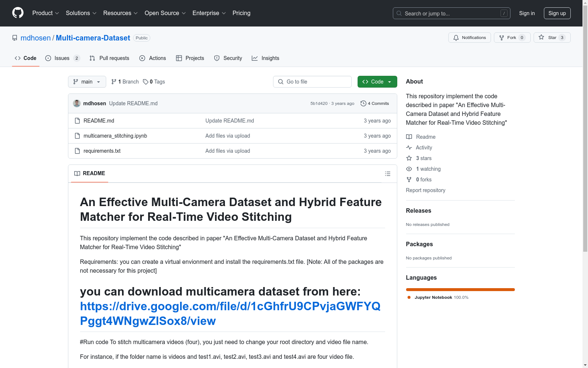588x368 pixels.
Task: Focus the Go to file search field
Action: click(x=312, y=82)
